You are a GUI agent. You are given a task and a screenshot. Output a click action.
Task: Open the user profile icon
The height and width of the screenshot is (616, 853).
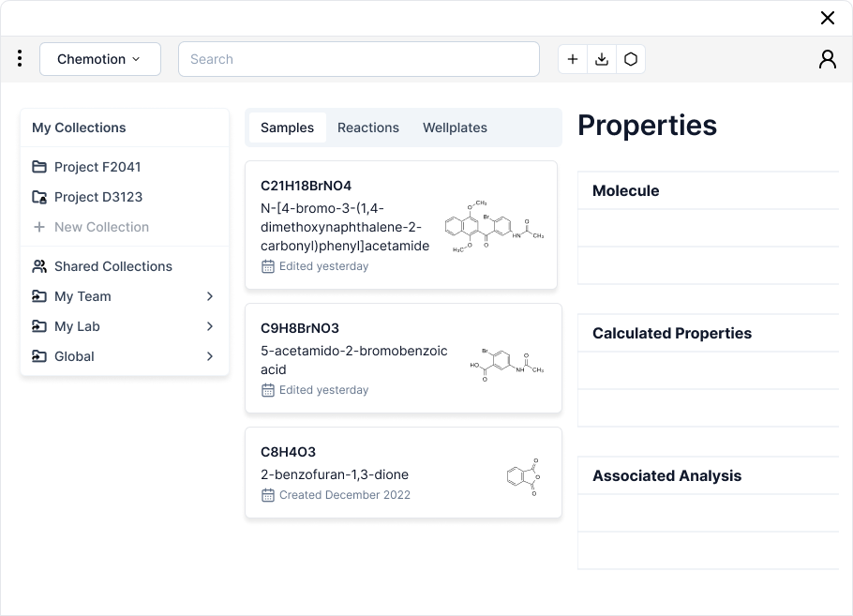click(x=827, y=59)
